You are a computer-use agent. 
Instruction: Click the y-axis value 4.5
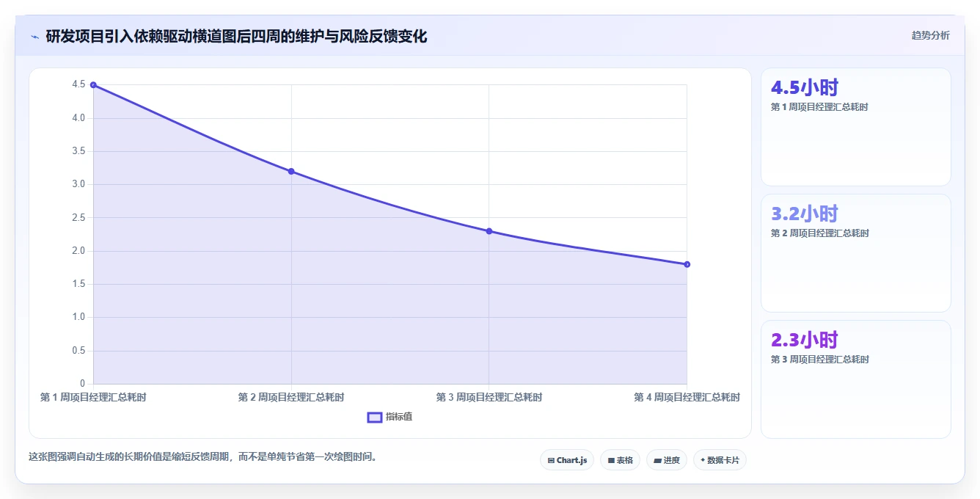[x=78, y=84]
